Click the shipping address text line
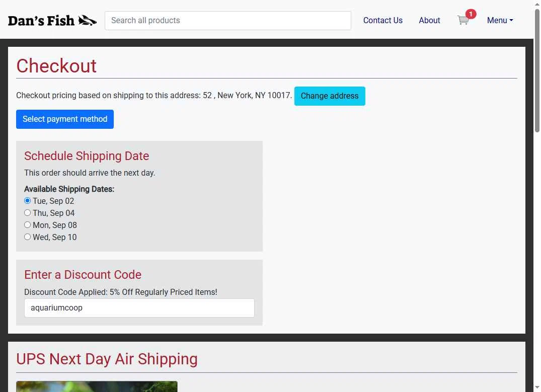541x392 pixels. coord(154,96)
